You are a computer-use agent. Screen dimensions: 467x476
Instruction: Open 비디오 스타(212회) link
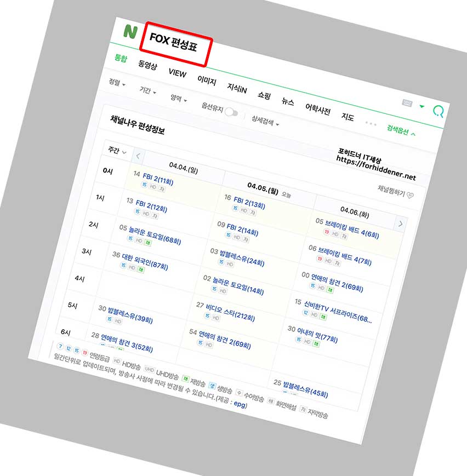click(230, 313)
